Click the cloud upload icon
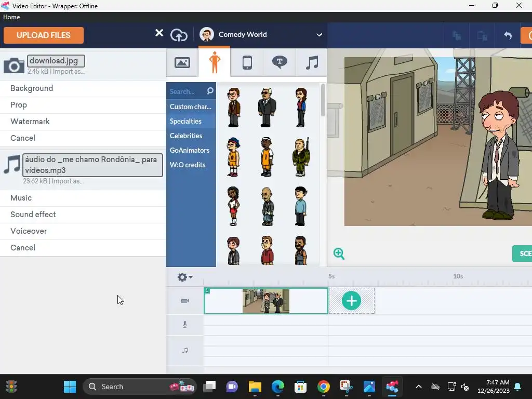Image resolution: width=532 pixels, height=399 pixels. (179, 35)
